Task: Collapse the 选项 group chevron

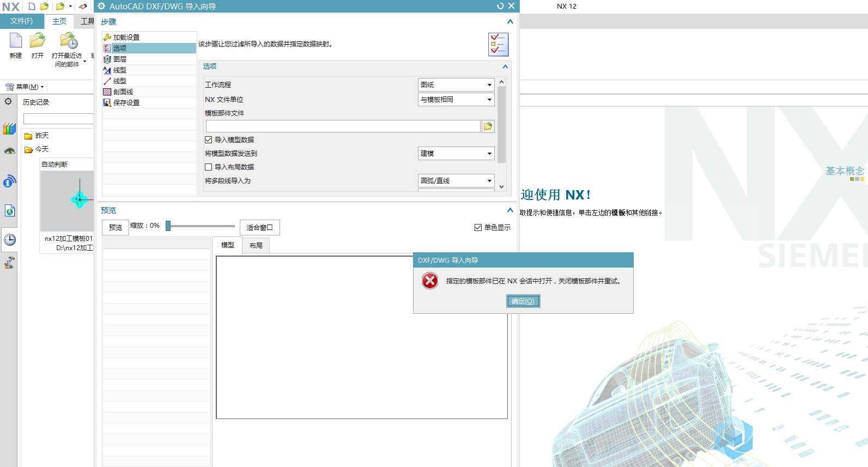Action: pyautogui.click(x=505, y=66)
